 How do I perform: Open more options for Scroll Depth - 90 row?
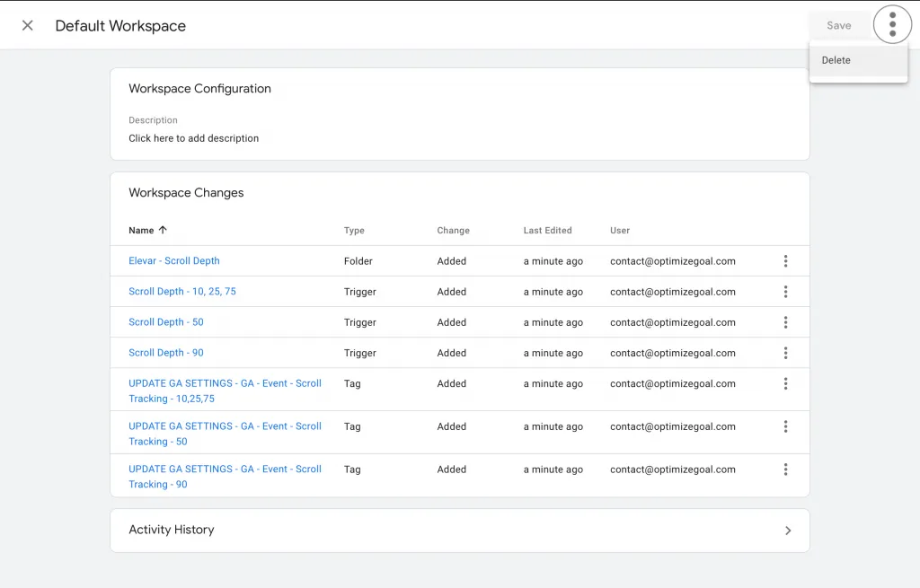785,353
